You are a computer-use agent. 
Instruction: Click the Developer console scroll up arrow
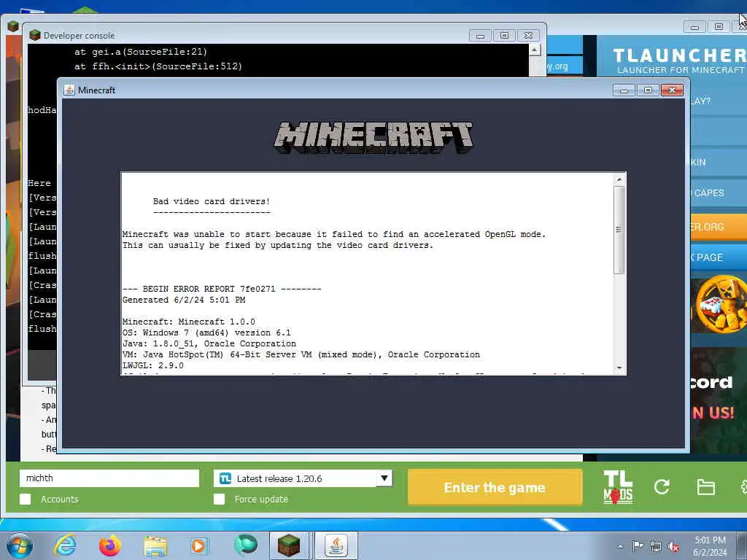click(535, 50)
